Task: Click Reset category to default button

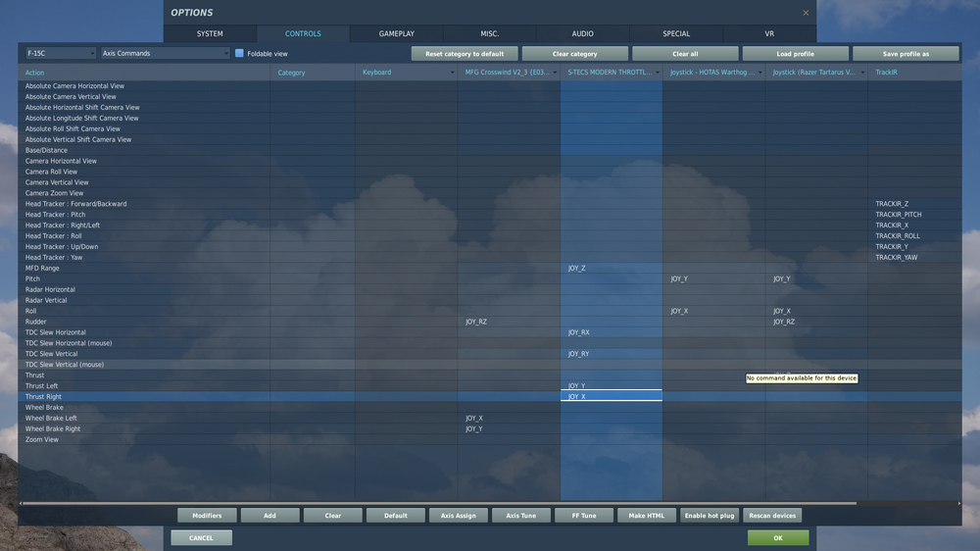Action: pyautogui.click(x=465, y=54)
